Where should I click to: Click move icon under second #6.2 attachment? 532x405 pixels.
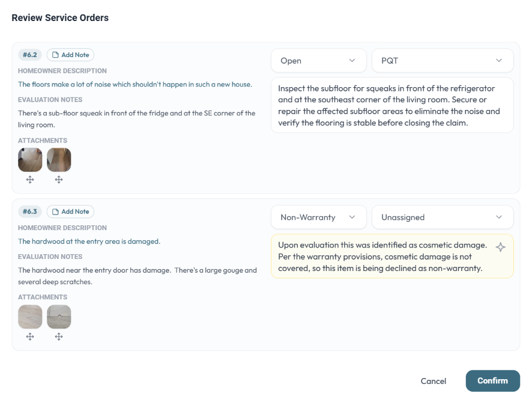(x=59, y=180)
